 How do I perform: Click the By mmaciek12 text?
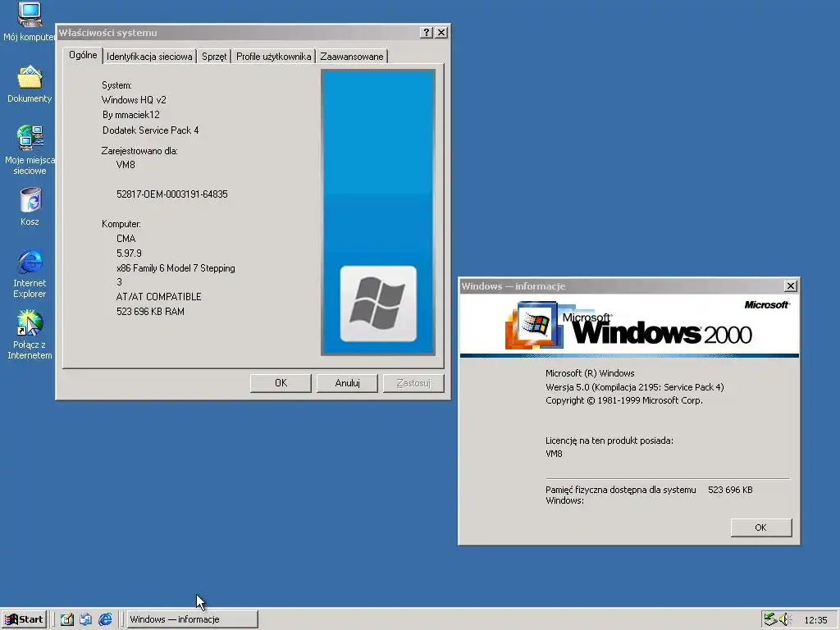131,115
